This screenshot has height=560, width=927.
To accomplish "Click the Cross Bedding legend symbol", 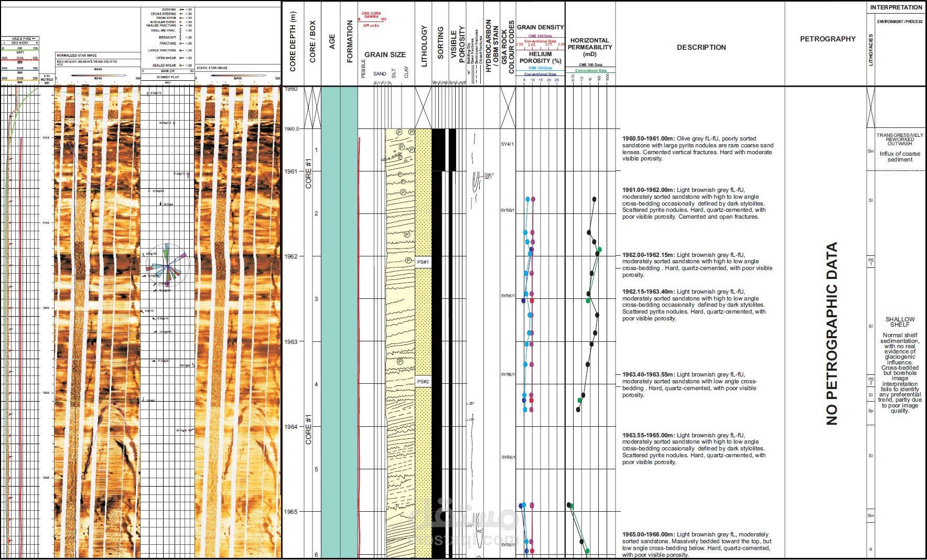I will click(x=181, y=14).
